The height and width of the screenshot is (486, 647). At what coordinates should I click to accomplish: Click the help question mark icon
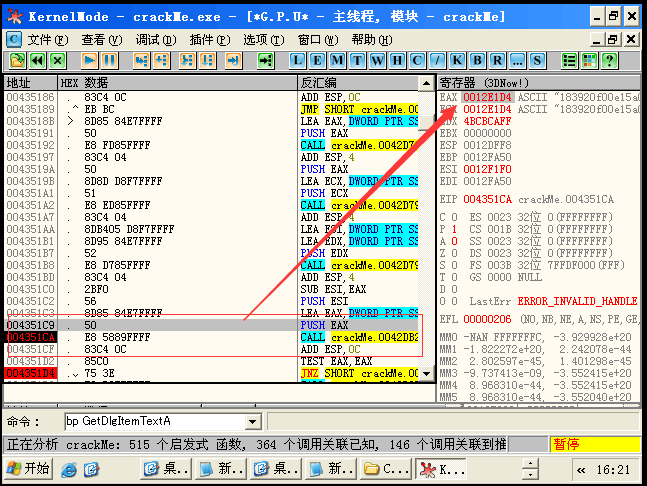609,61
